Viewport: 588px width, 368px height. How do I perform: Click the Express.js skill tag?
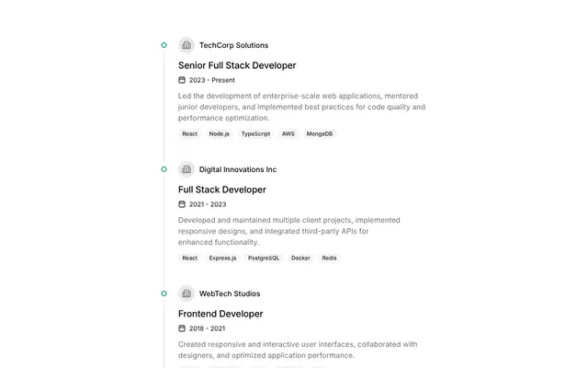point(222,258)
